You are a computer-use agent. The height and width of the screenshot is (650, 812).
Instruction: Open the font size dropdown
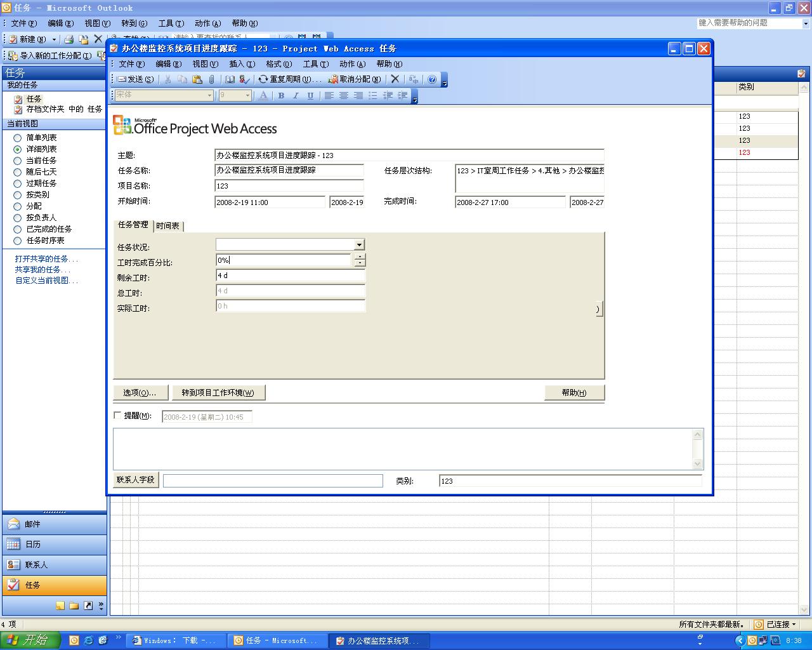[x=247, y=95]
